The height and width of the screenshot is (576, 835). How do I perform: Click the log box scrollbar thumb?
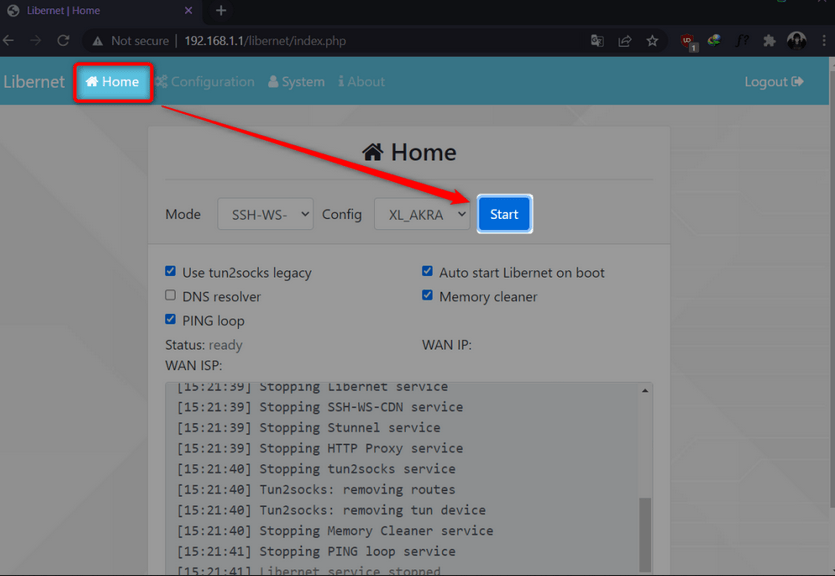pos(645,534)
